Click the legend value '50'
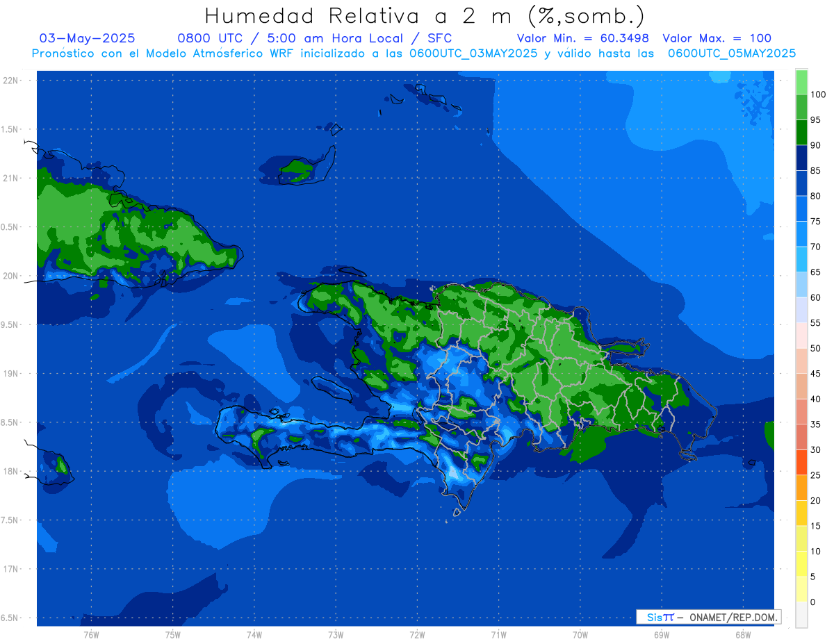834x644 pixels. [x=815, y=348]
